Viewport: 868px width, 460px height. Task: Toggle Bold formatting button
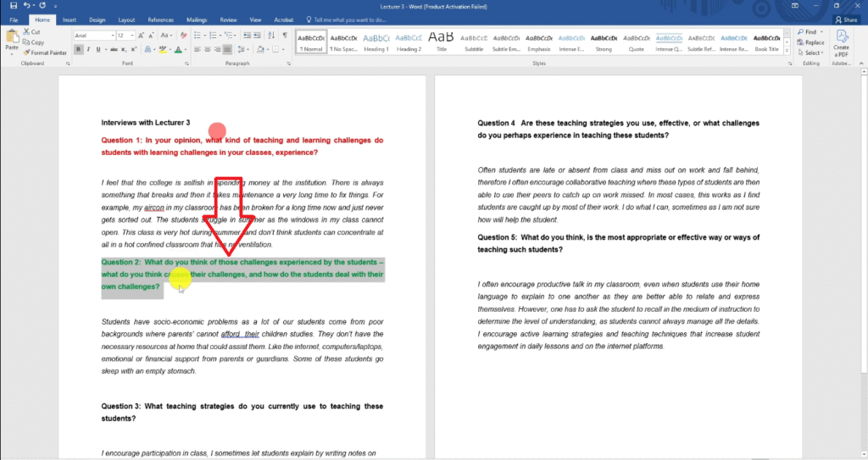(x=78, y=50)
